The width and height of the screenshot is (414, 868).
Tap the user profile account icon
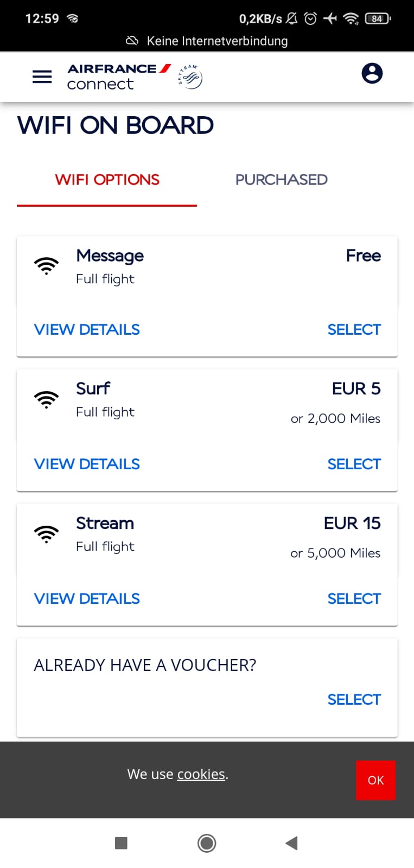372,73
